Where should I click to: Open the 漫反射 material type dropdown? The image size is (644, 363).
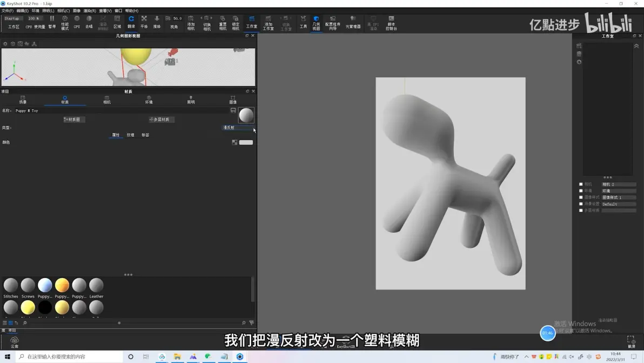(x=238, y=128)
